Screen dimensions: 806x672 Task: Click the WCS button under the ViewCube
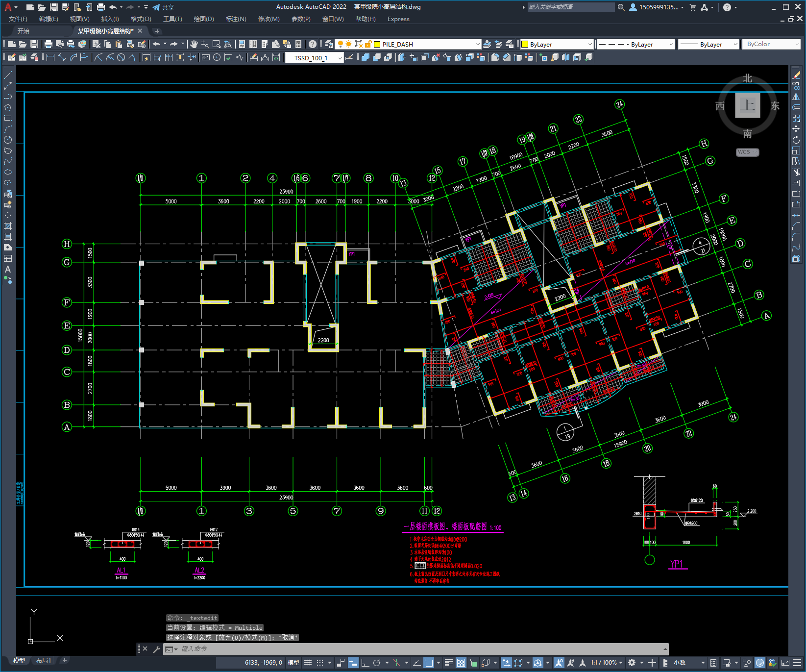[747, 152]
